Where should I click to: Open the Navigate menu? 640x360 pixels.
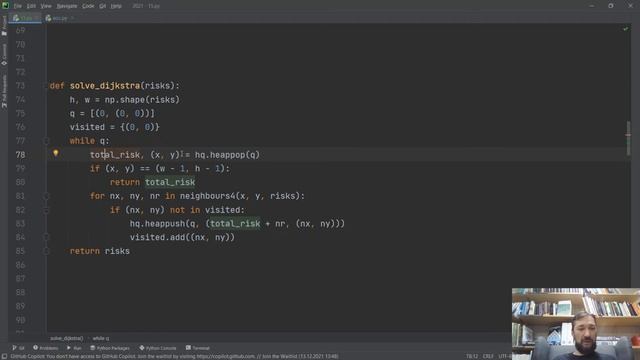[67, 6]
